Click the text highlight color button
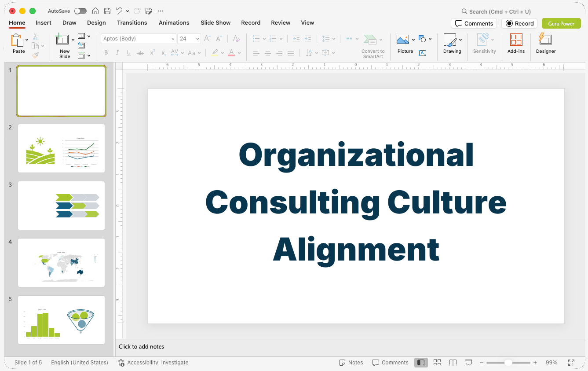 tap(214, 53)
